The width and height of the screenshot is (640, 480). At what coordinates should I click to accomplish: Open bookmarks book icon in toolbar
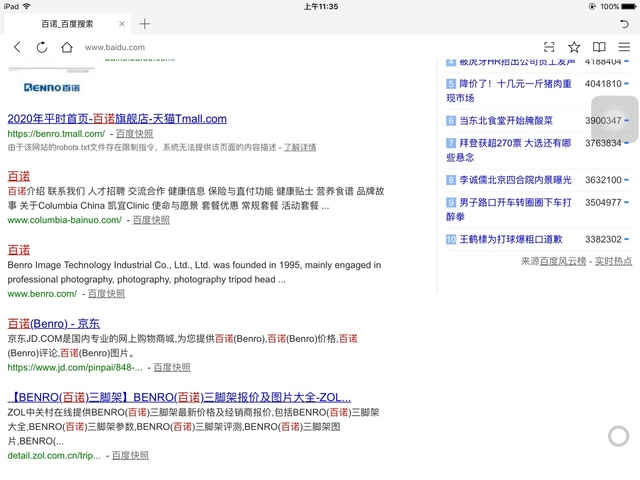point(599,47)
